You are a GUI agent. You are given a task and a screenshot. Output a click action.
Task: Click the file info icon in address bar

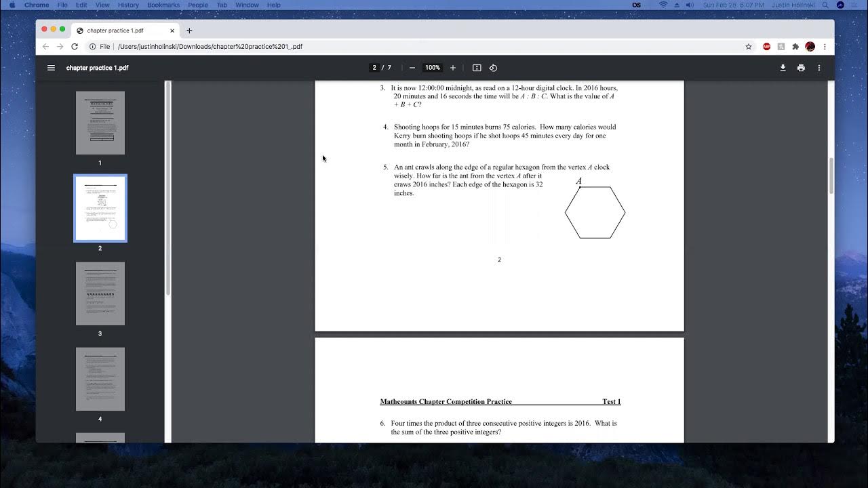(x=93, y=47)
